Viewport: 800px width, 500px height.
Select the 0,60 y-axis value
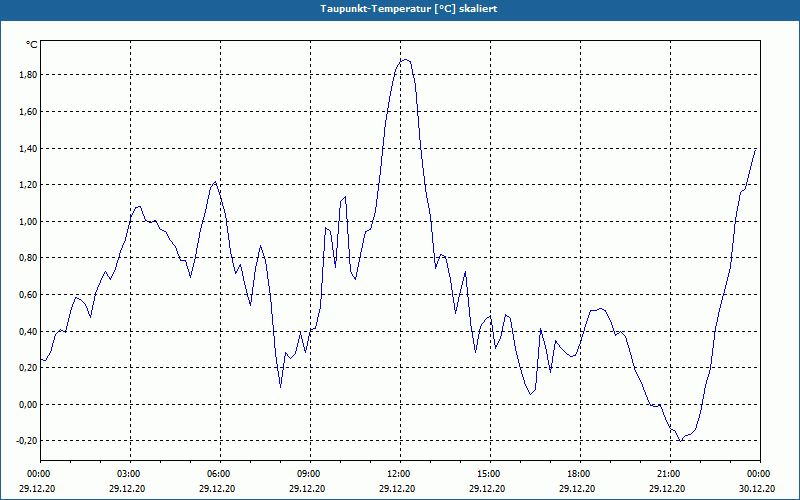29,295
